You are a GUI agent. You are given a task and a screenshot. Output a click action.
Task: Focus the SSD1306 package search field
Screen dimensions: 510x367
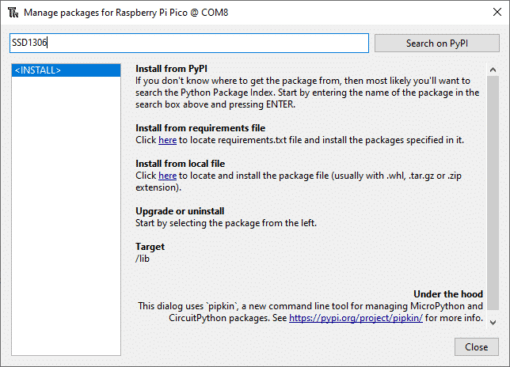click(x=189, y=43)
